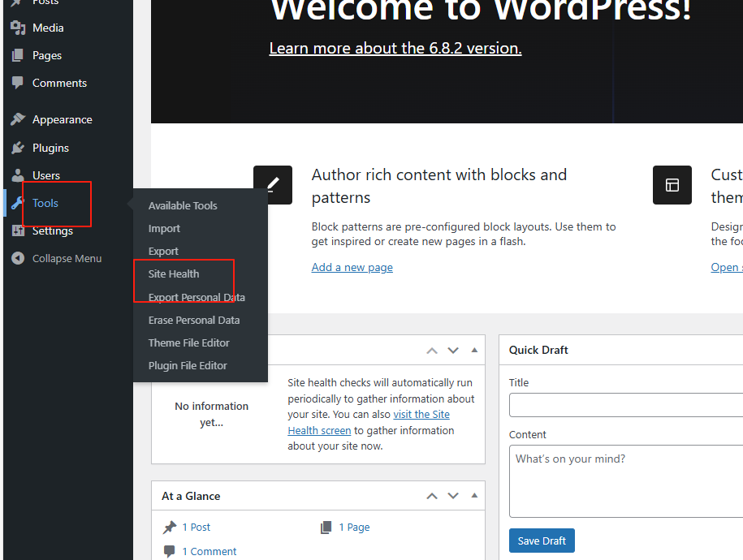Click the Users person icon

18,175
